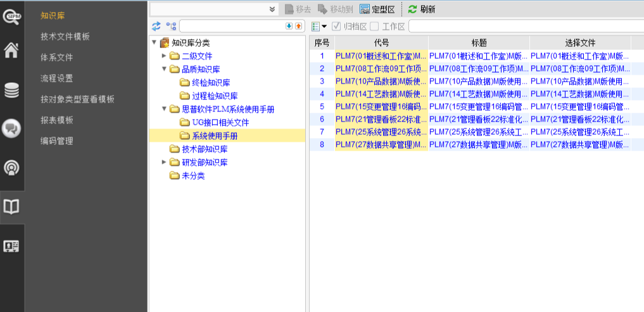Expand the 二级文件 tree node
The image size is (644, 312).
point(164,56)
